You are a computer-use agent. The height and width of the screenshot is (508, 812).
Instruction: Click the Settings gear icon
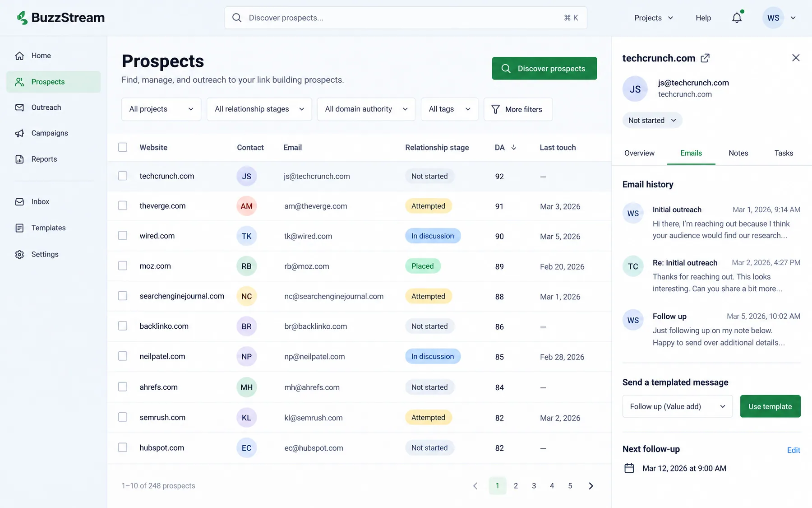pos(19,254)
